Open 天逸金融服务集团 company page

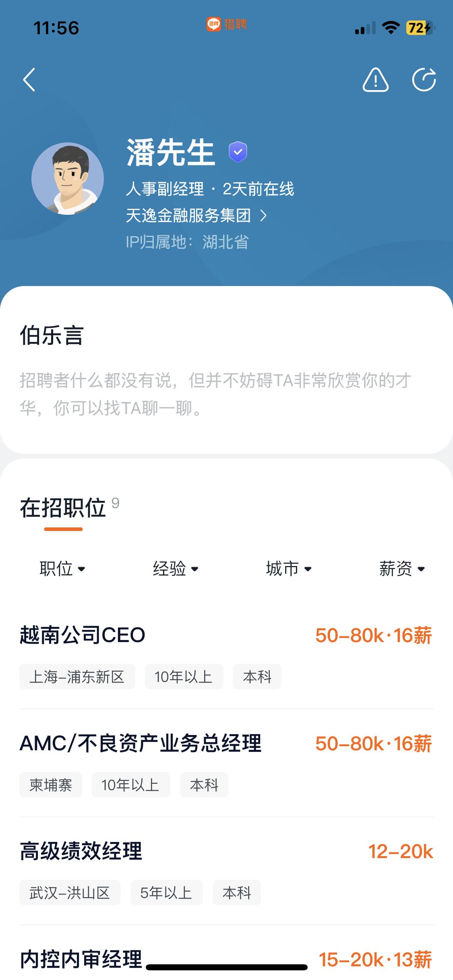point(188,216)
